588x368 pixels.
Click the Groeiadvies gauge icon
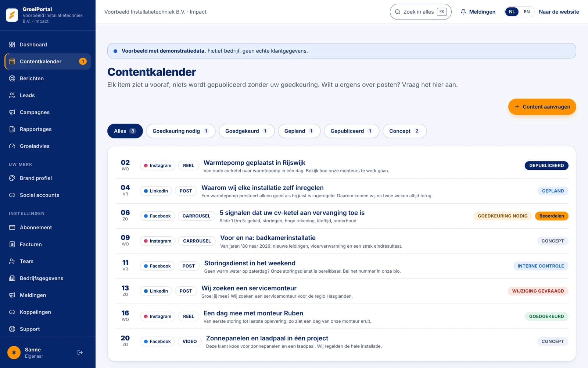tap(12, 146)
